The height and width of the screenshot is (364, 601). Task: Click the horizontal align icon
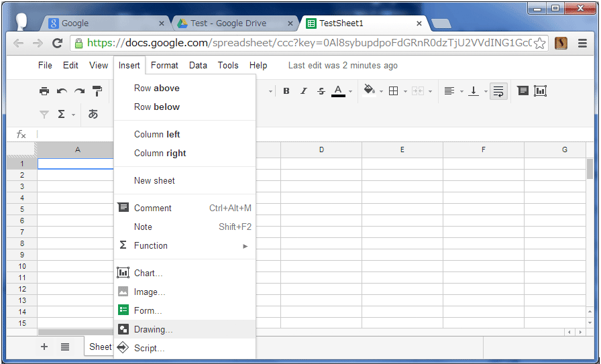coord(449,91)
